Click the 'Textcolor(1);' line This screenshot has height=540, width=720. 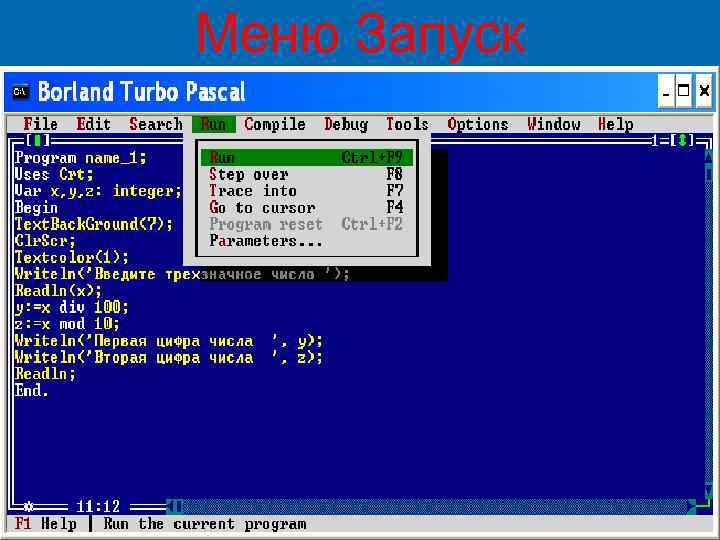coord(72,257)
